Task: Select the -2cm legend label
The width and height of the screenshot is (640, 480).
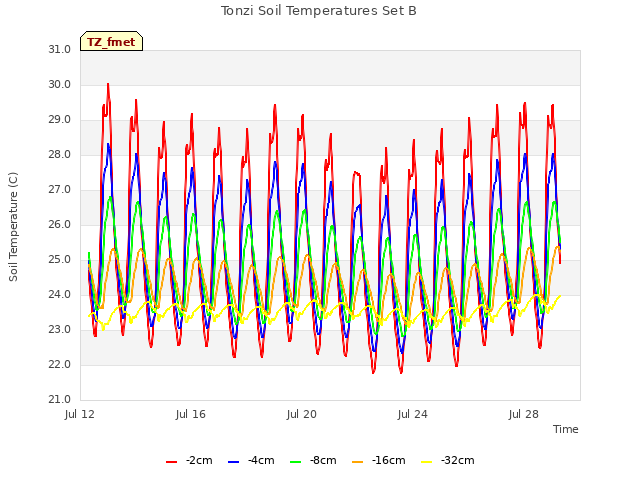Action: (199, 460)
